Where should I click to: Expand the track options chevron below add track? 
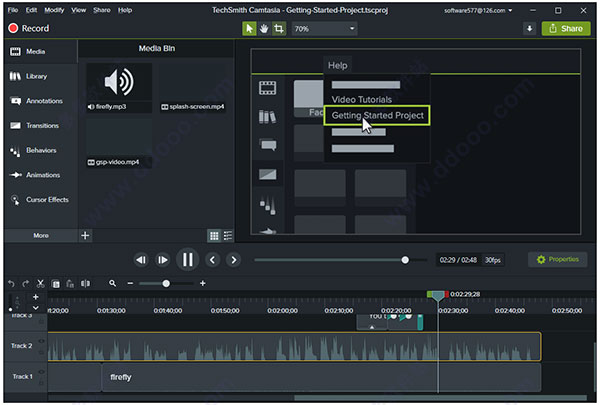click(x=36, y=308)
